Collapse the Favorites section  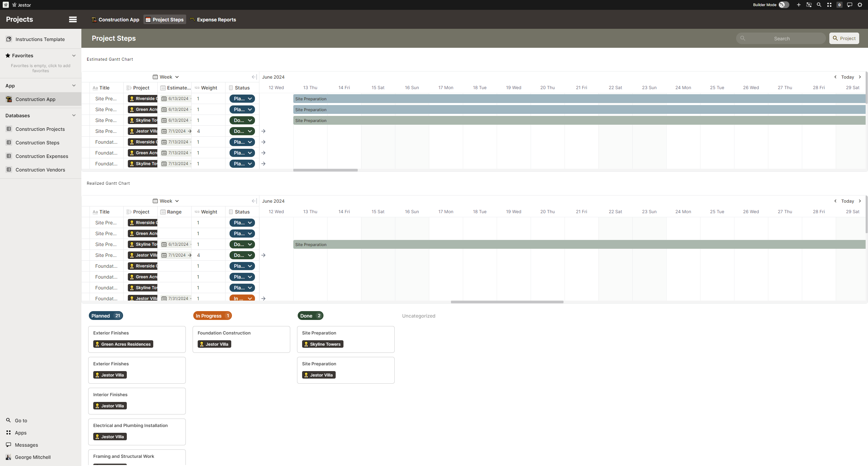74,56
